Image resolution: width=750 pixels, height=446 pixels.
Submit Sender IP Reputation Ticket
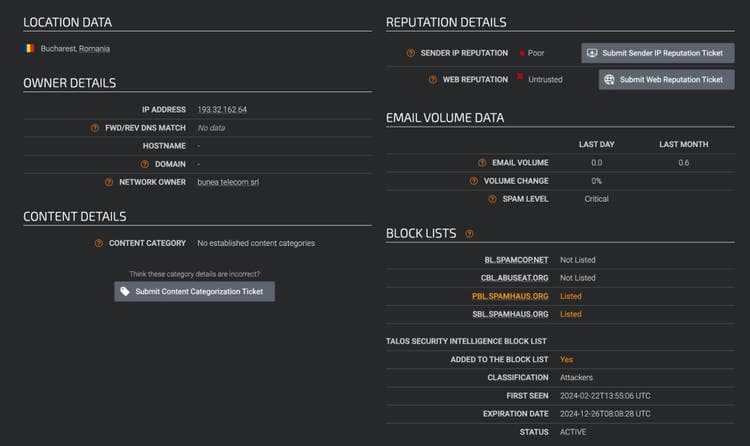click(651, 53)
